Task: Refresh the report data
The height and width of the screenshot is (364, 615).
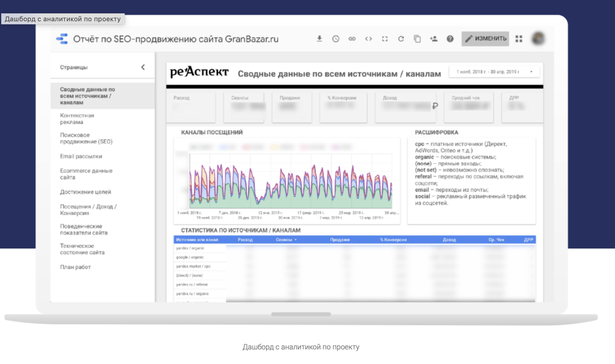Action: (401, 39)
